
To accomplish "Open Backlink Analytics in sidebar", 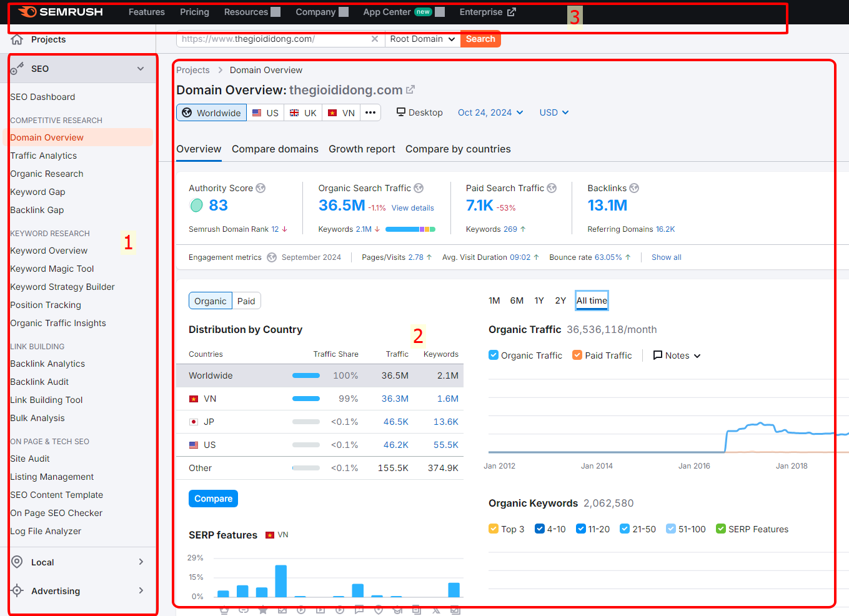I will pos(47,364).
